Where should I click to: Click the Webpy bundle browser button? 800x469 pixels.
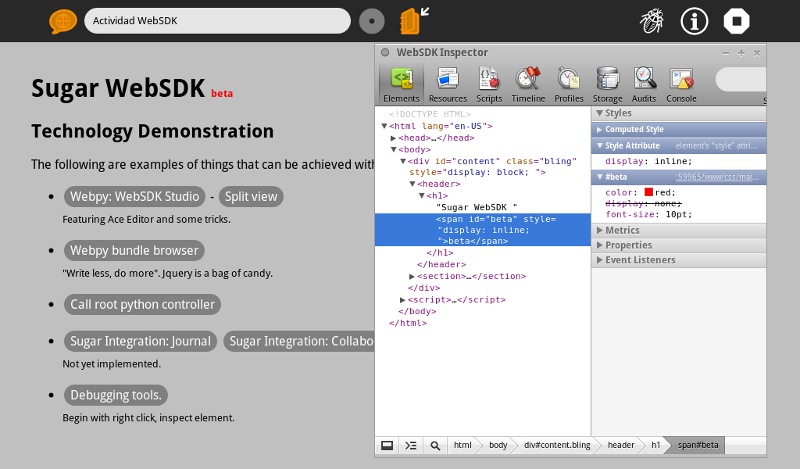[134, 251]
